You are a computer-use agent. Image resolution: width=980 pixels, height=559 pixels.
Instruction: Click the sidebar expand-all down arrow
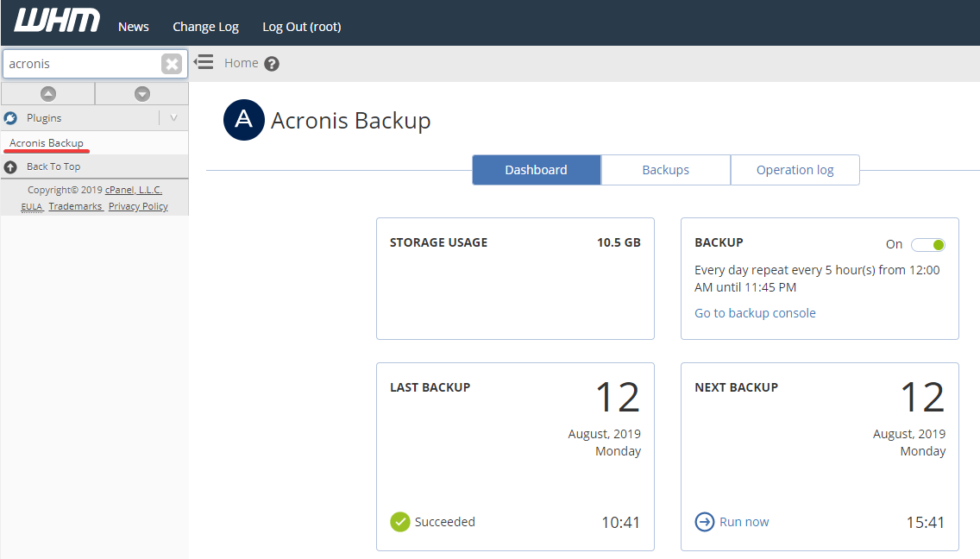click(141, 94)
